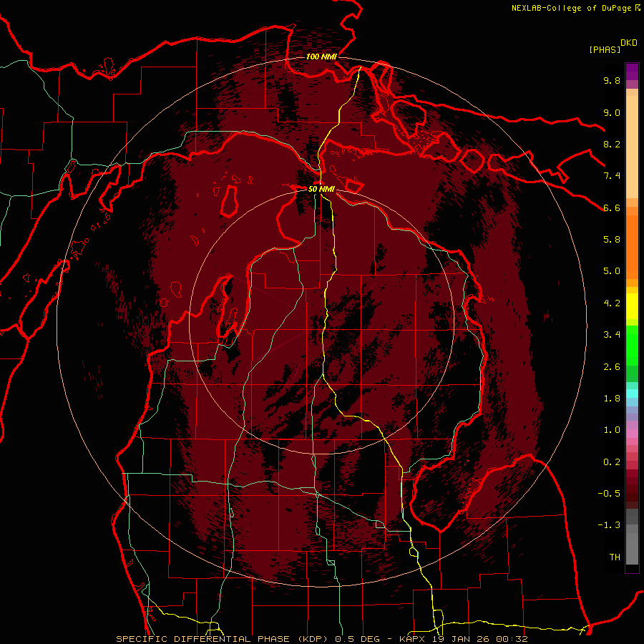
Task: Click the 6.6 value on color scale
Action: point(612,208)
